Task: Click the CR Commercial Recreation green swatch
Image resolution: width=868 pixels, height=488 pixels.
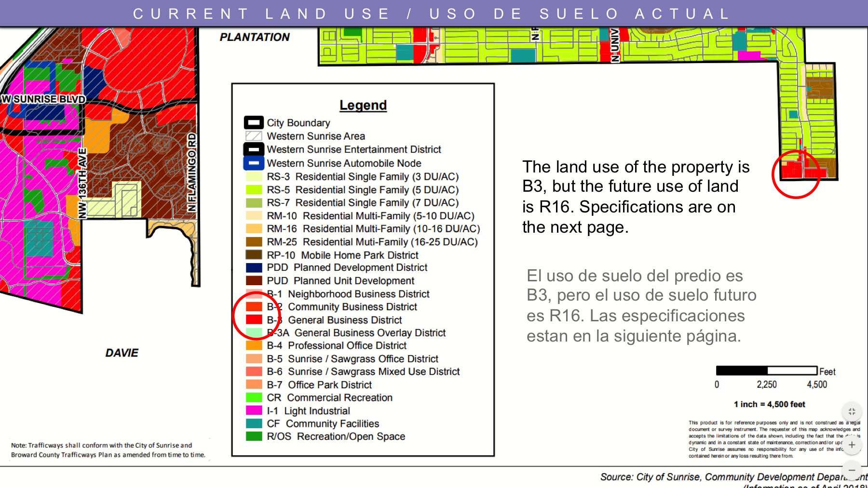Action: tap(254, 397)
